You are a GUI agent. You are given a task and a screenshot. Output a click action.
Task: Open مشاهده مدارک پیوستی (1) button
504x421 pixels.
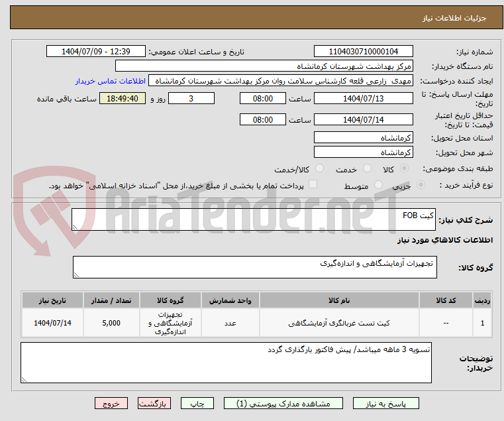point(283,403)
